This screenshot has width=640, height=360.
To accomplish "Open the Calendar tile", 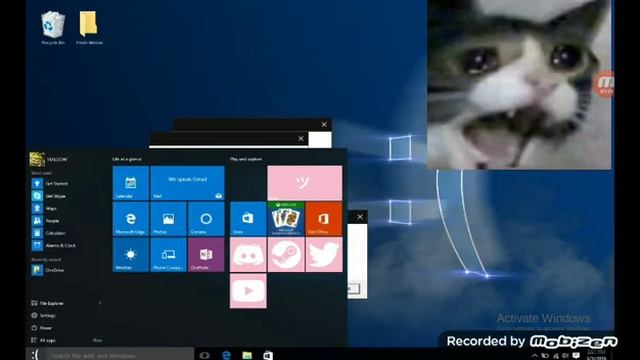I will click(131, 183).
